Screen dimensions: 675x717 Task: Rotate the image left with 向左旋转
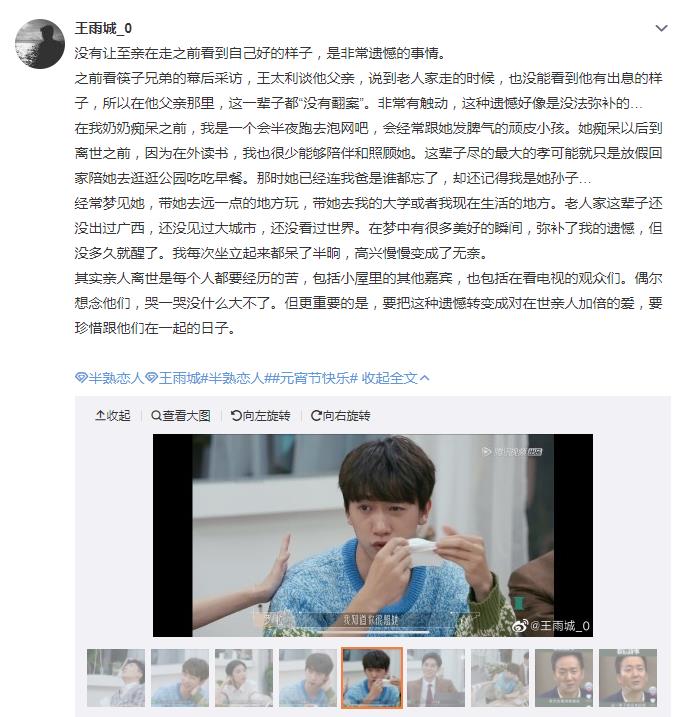[261, 416]
